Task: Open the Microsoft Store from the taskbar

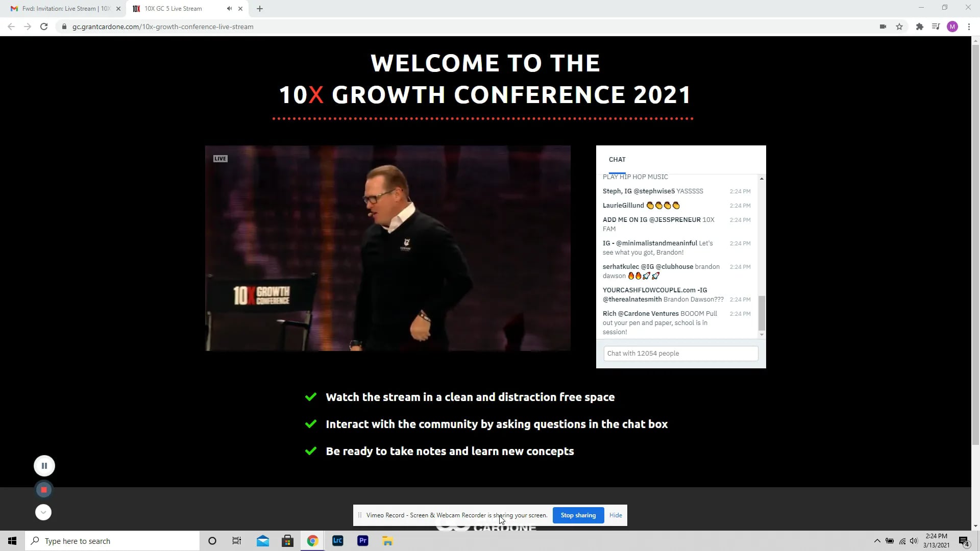Action: click(287, 540)
